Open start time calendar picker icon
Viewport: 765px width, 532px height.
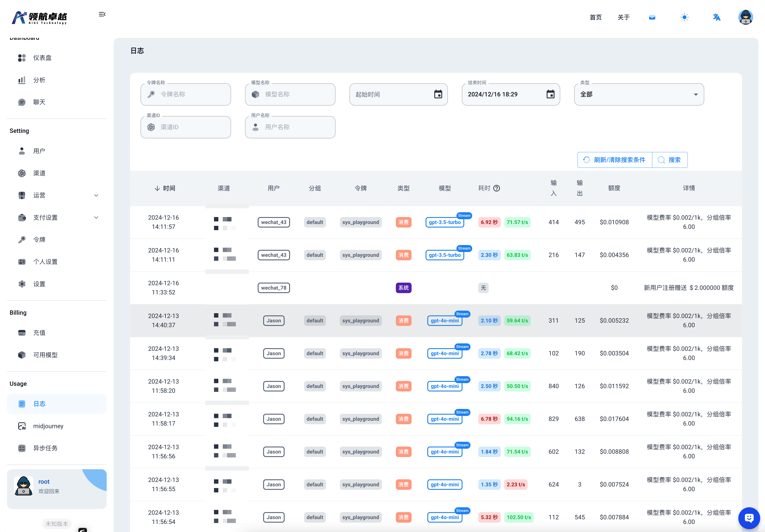(438, 94)
